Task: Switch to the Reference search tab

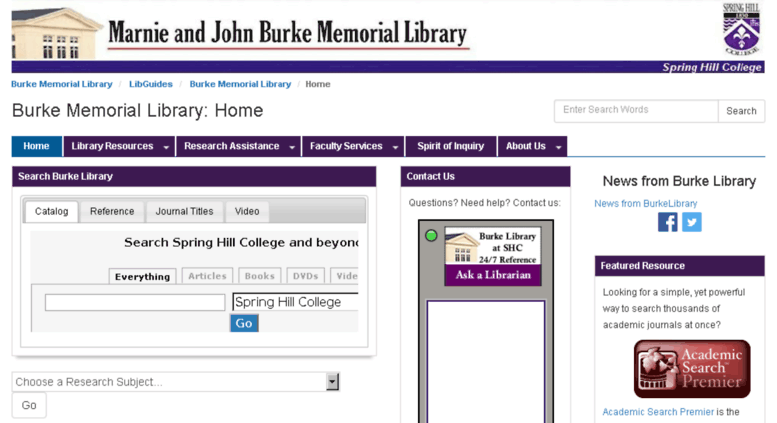Action: point(112,212)
